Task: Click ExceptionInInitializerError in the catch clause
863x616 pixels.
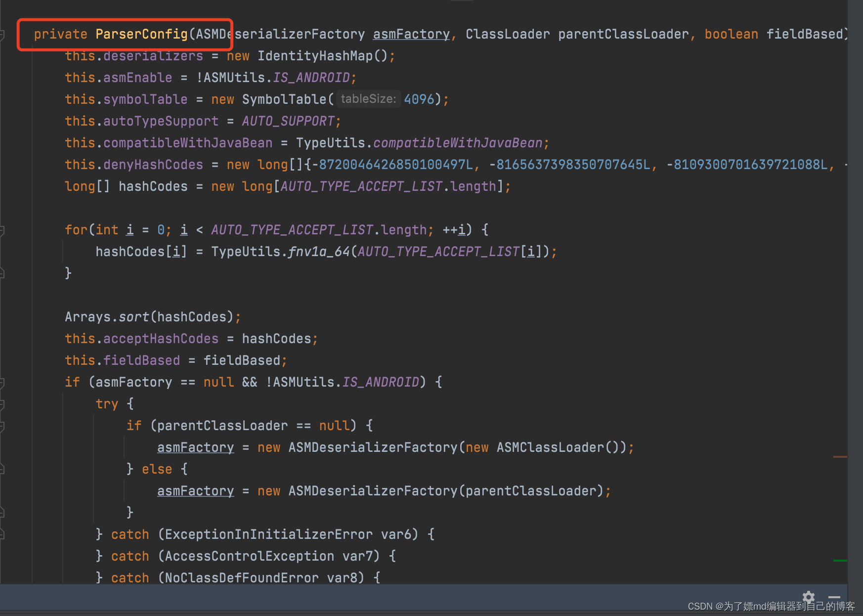Action: pyautogui.click(x=269, y=534)
